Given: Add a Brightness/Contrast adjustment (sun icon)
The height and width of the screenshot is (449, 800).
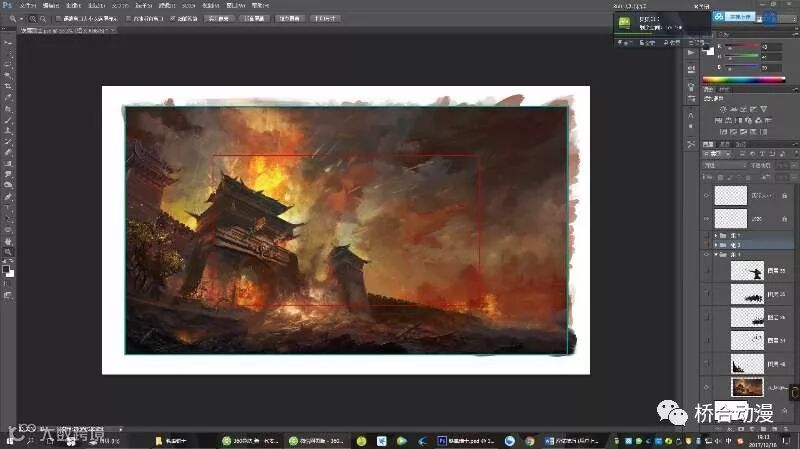Looking at the screenshot, I should [x=722, y=109].
